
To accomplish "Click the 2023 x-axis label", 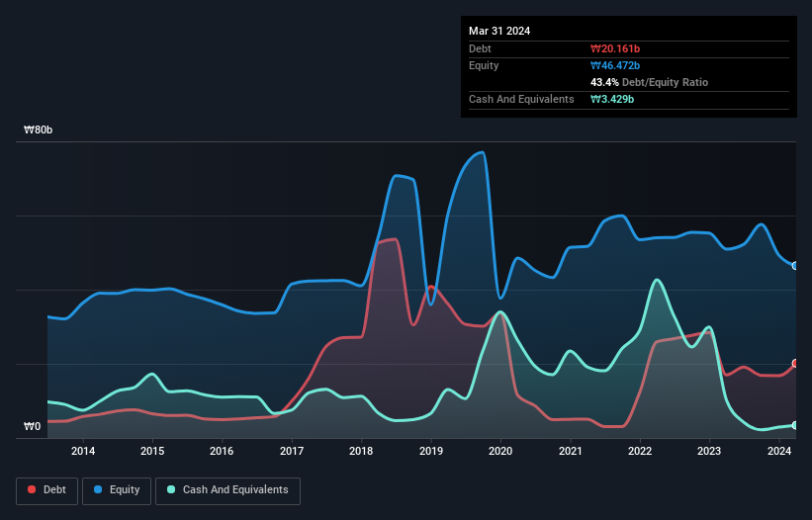I will 709,451.
